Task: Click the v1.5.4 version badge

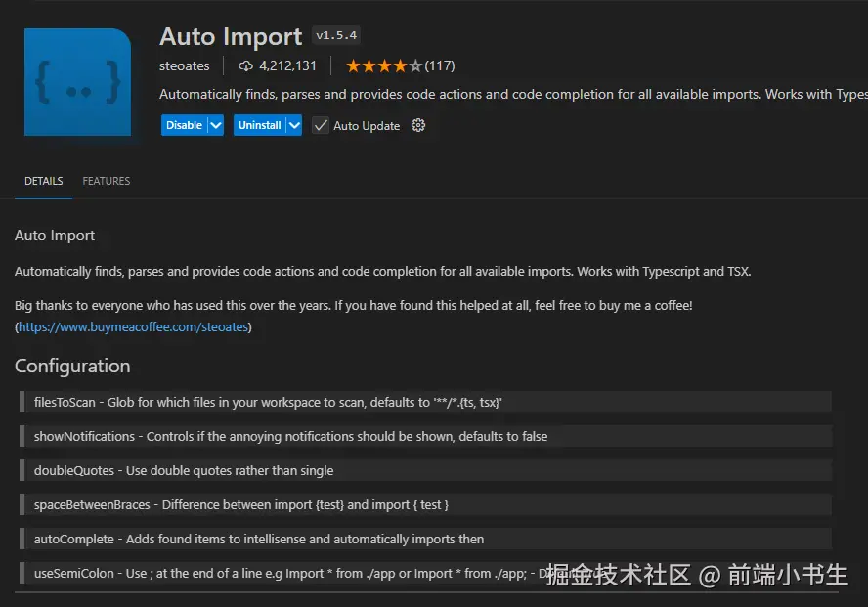Action: [335, 34]
